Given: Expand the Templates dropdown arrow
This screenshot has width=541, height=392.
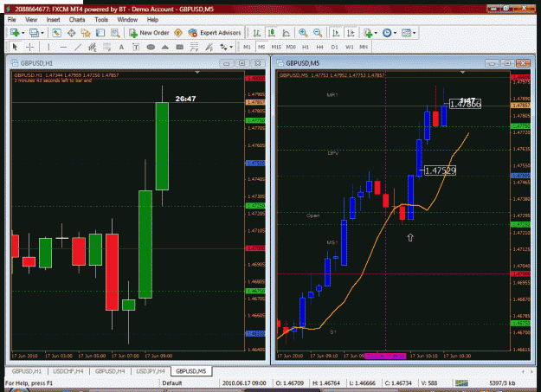Looking at the screenshot, I should [415, 33].
